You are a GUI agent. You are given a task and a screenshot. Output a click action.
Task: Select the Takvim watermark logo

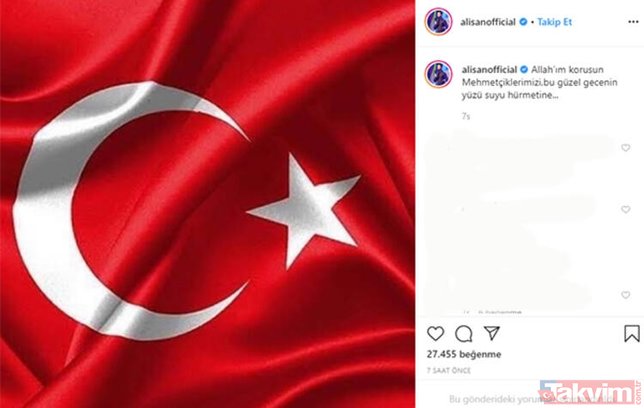tap(589, 392)
